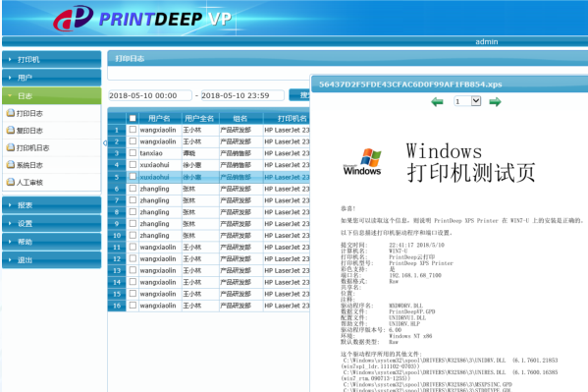This screenshot has height=392, width=588.
Task: Check the row 10 zhangling checkbox
Action: point(133,235)
